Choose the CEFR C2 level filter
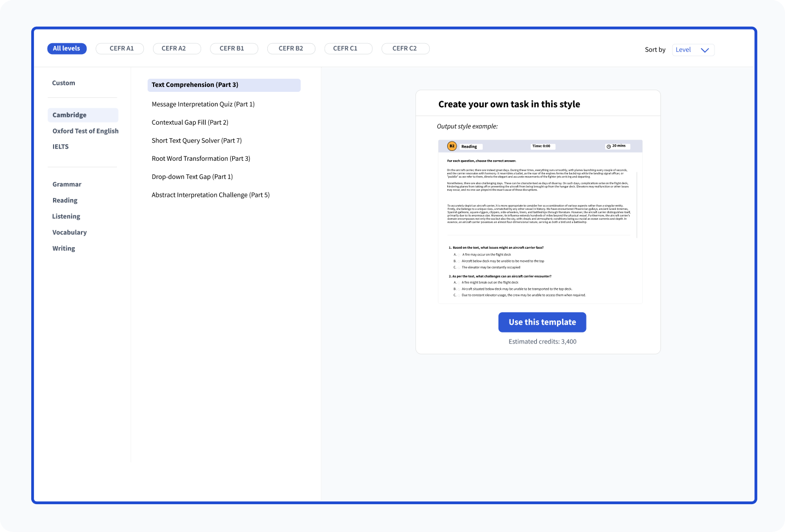Viewport: 785px width, 532px height. 405,49
